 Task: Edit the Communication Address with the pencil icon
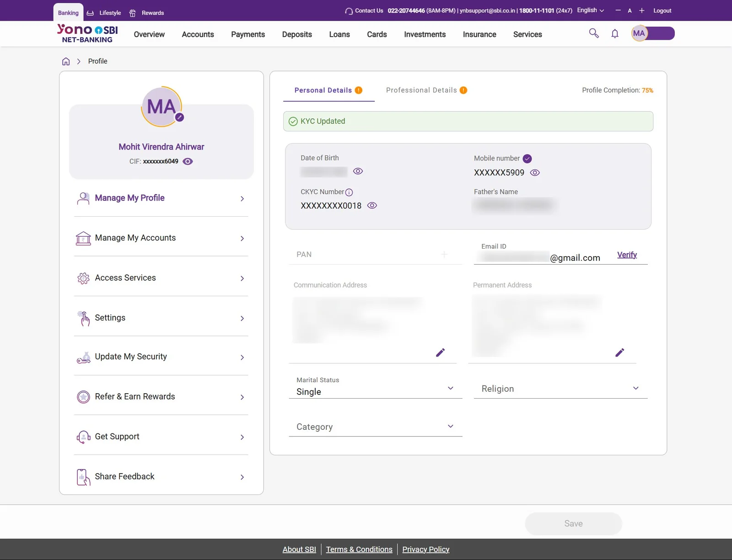tap(440, 352)
